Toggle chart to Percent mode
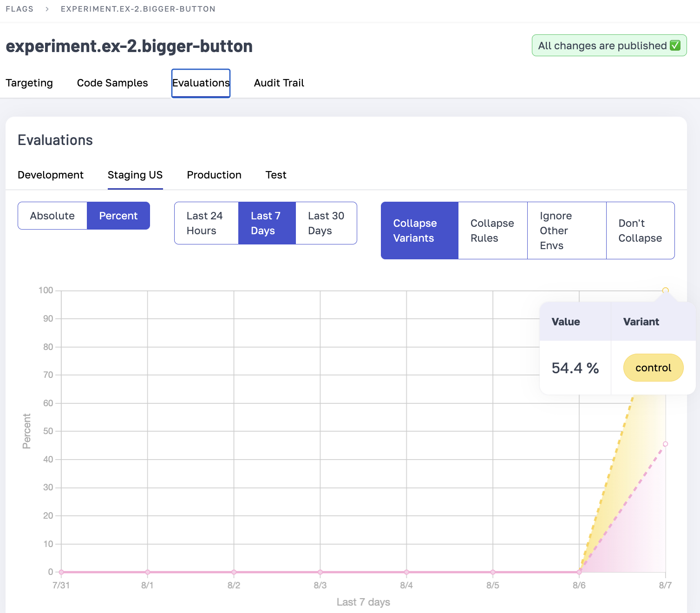Viewport: 700px width, 613px height. [118, 216]
